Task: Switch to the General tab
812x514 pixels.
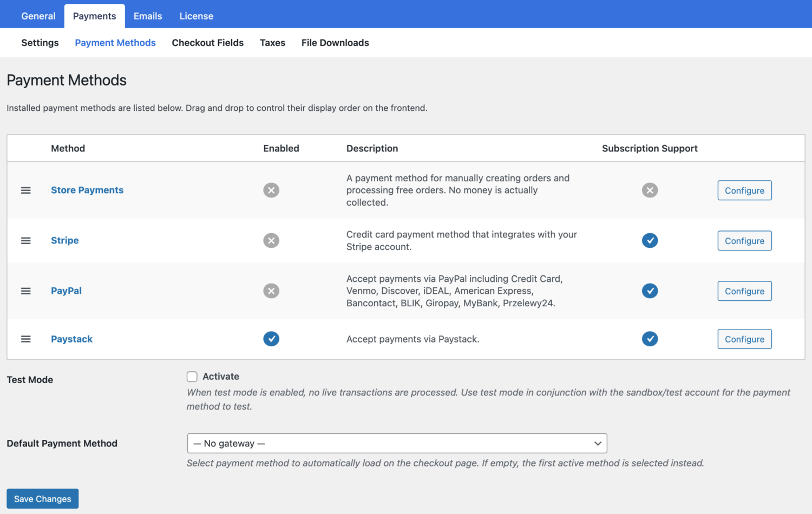Action: [x=38, y=16]
